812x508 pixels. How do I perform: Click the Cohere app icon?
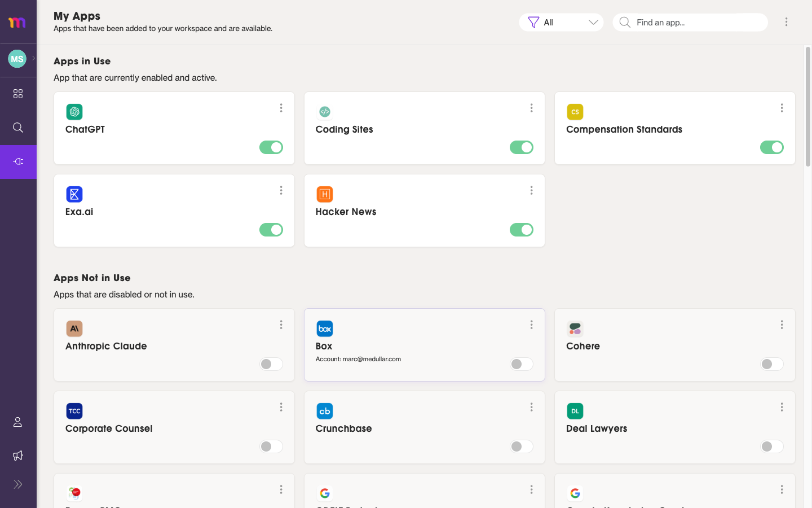click(x=575, y=329)
